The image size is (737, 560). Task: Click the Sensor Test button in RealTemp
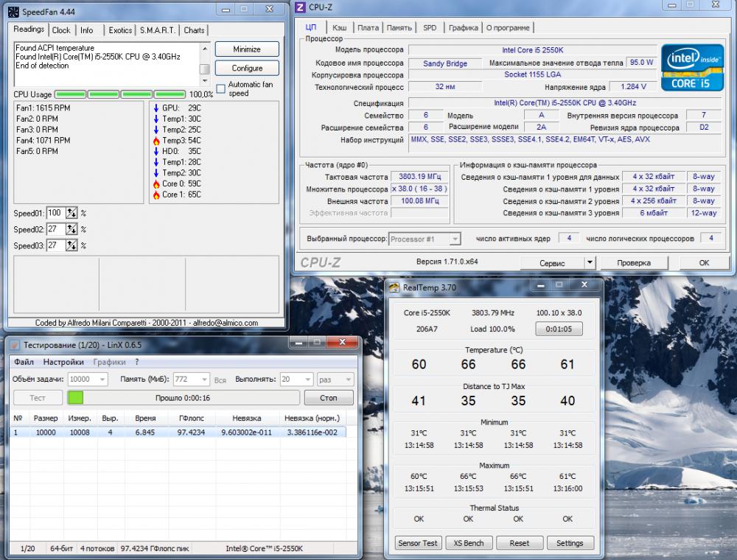(417, 543)
